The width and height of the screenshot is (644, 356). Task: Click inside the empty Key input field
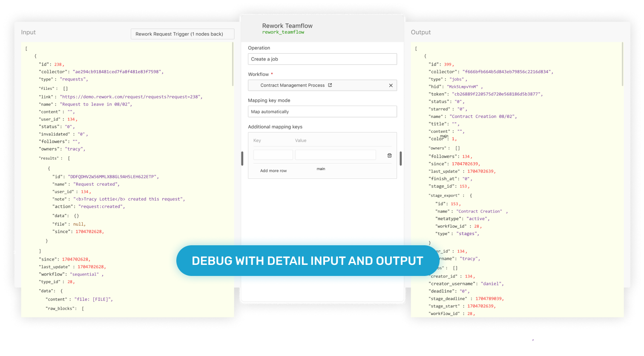point(273,155)
